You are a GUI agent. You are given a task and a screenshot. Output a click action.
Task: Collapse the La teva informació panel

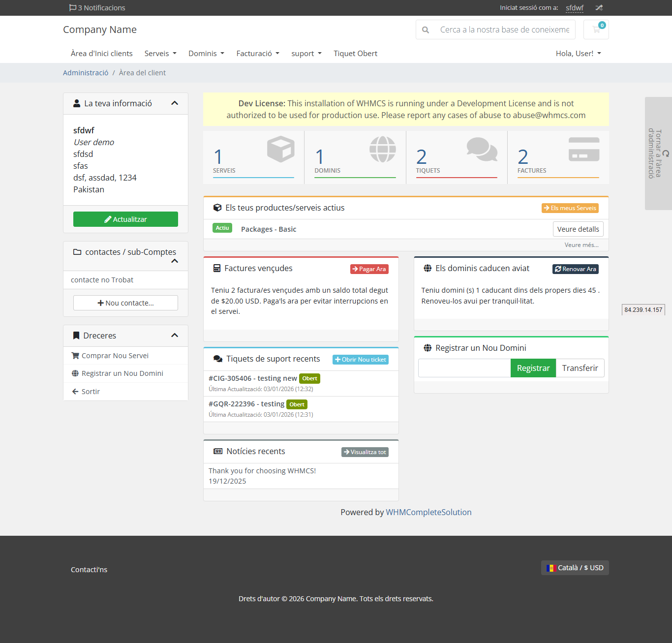[174, 103]
